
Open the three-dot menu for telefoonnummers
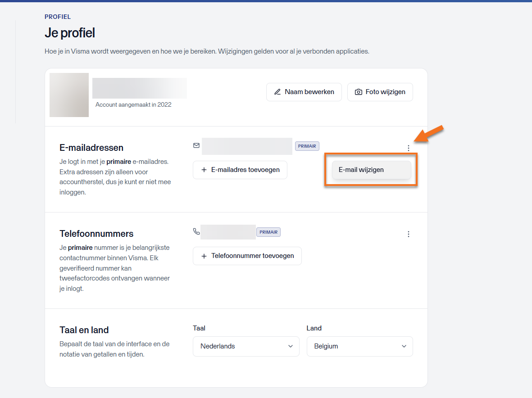[409, 234]
